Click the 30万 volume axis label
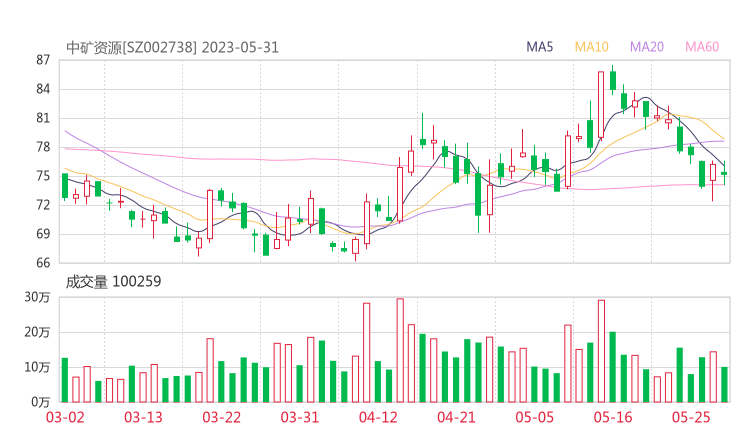740x440 pixels. 37,297
